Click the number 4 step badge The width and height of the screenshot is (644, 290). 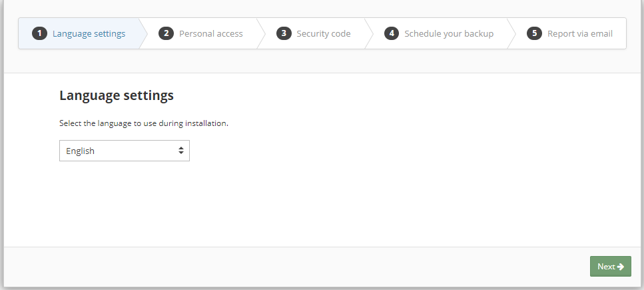tap(392, 33)
